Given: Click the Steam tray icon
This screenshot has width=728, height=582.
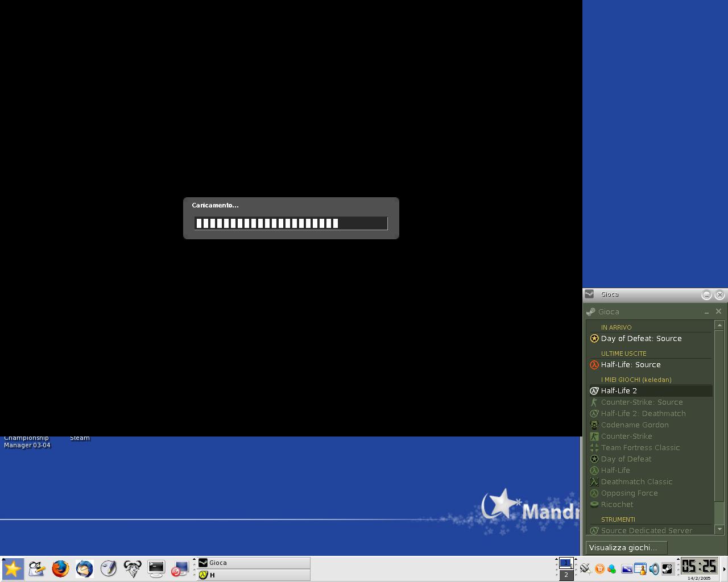Looking at the screenshot, I should point(667,568).
